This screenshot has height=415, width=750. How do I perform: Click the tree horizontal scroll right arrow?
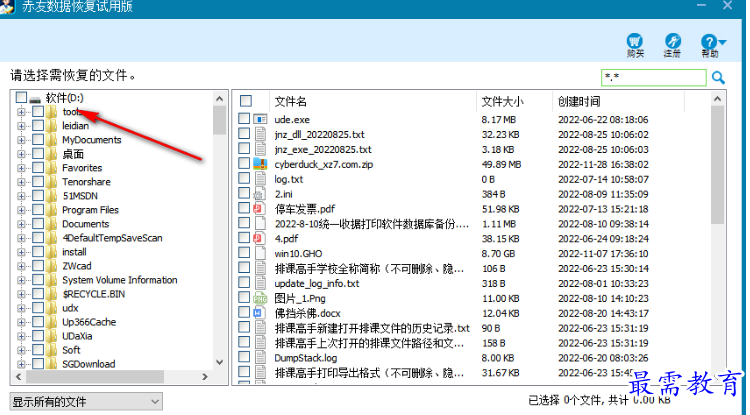[205, 377]
